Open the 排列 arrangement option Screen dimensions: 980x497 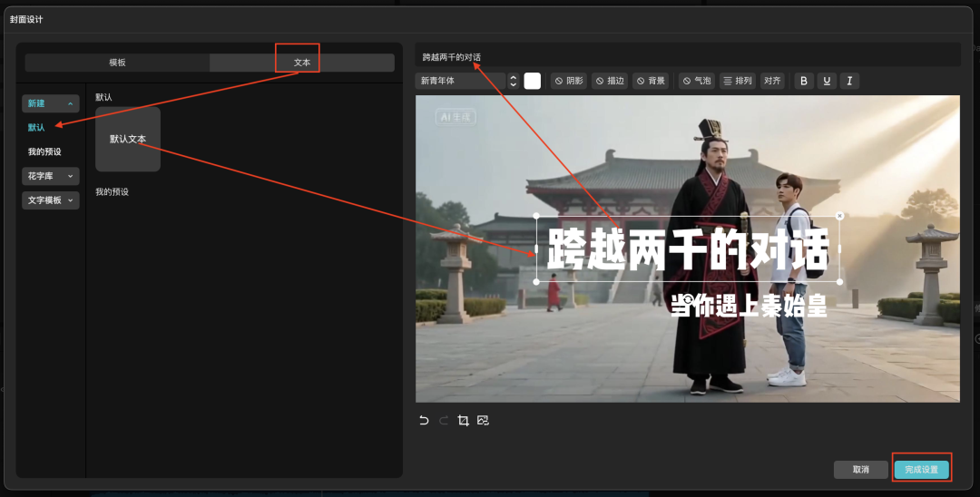click(738, 81)
